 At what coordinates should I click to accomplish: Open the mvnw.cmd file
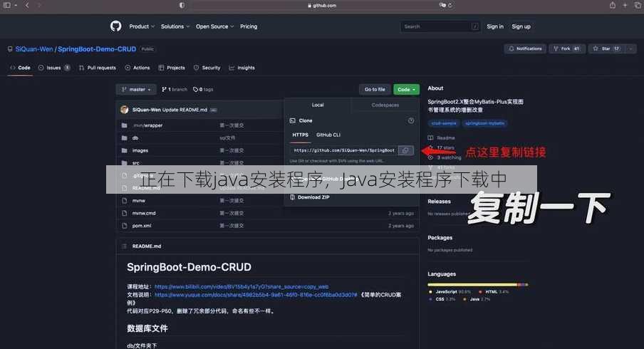pos(144,214)
